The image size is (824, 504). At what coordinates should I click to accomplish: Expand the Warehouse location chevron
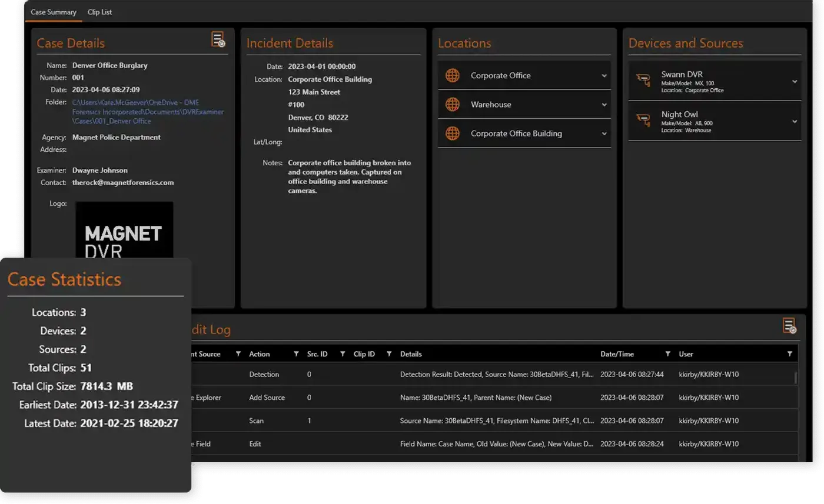click(604, 105)
